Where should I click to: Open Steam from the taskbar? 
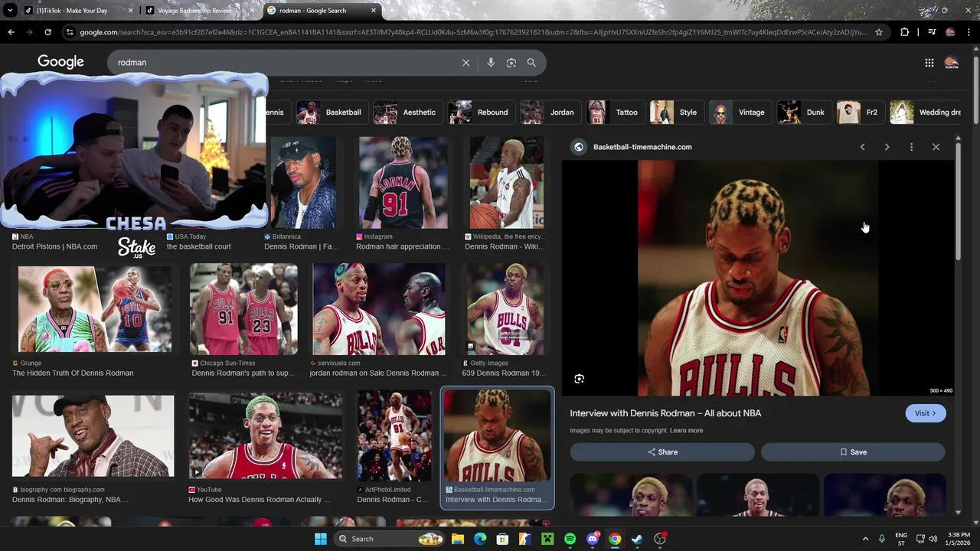tap(637, 539)
